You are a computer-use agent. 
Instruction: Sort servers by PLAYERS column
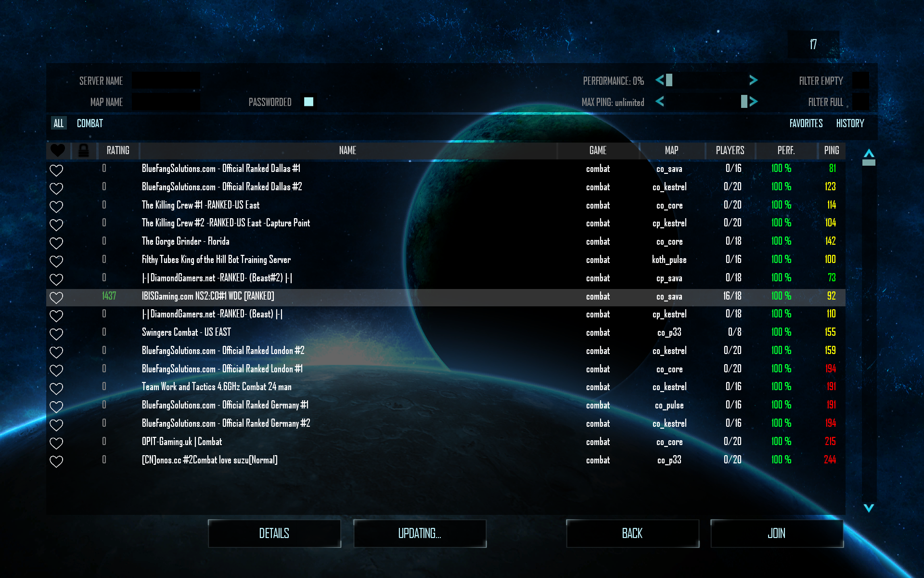click(x=730, y=151)
